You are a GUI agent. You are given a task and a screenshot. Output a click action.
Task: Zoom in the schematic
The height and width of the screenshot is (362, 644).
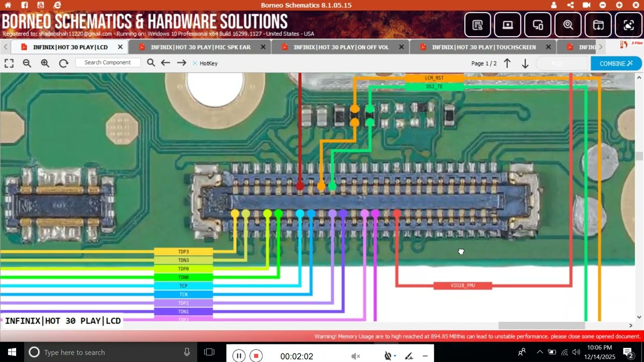coord(45,63)
